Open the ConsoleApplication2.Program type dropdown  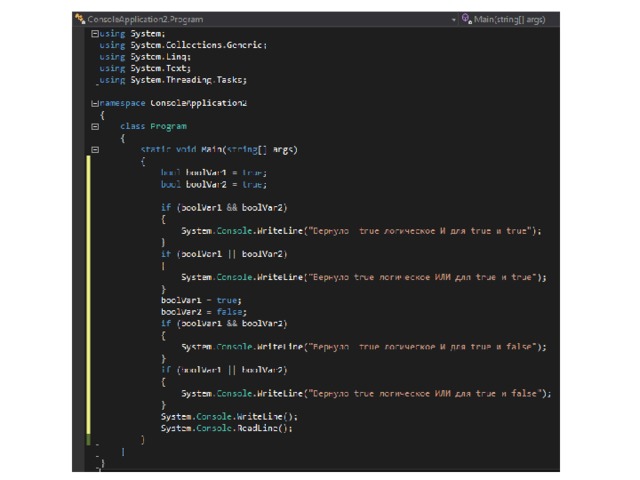tap(260, 19)
